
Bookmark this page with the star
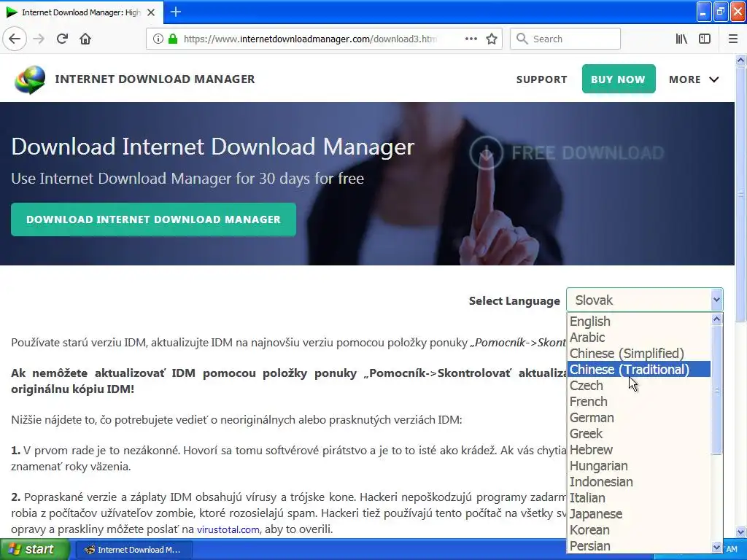pos(492,39)
